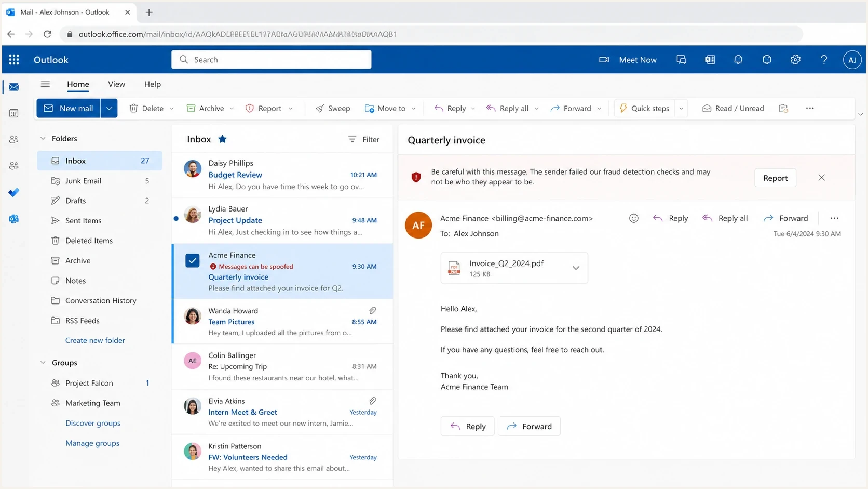Collapse the Groups section

pos(43,363)
